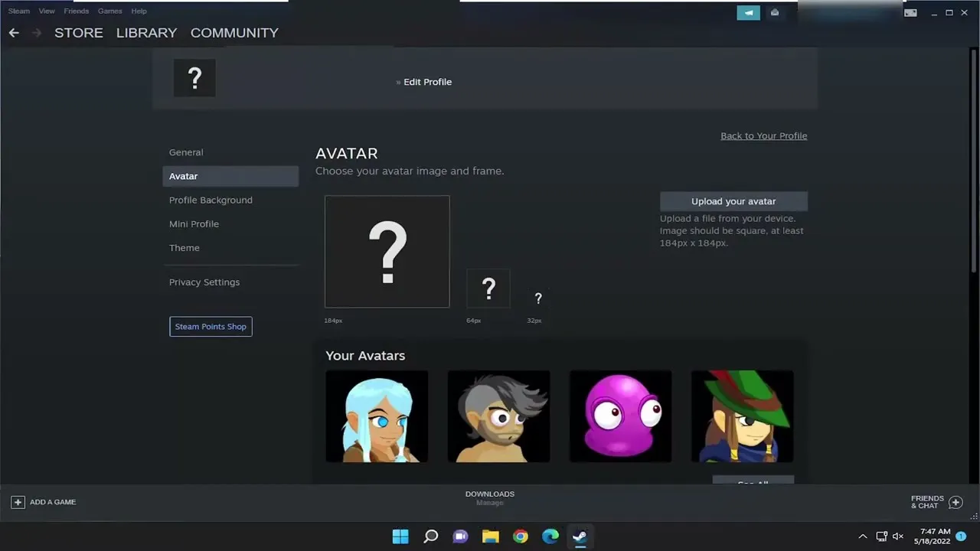Screen dimensions: 980x551
Task: Open the Chat app in the taskbar
Action: click(460, 536)
